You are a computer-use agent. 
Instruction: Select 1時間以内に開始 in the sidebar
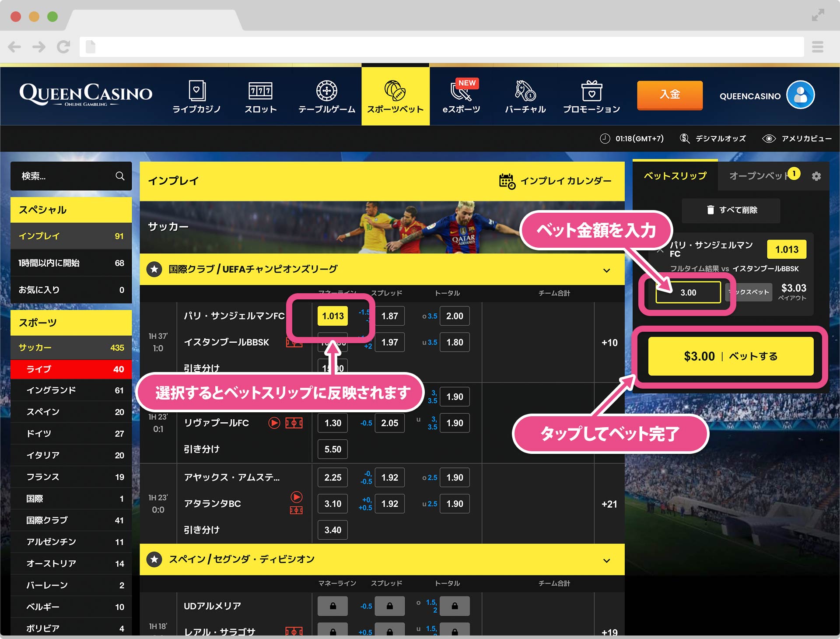click(71, 263)
